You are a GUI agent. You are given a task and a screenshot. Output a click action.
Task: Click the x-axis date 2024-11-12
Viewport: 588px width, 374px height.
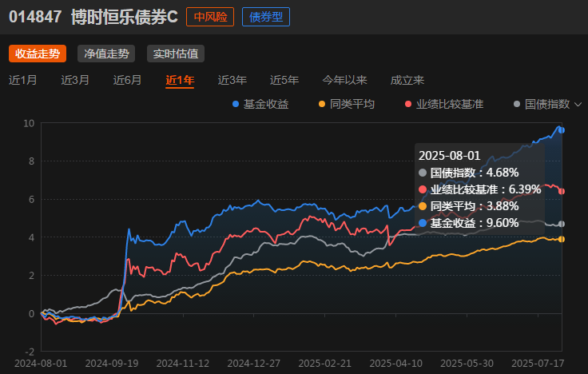pos(183,364)
